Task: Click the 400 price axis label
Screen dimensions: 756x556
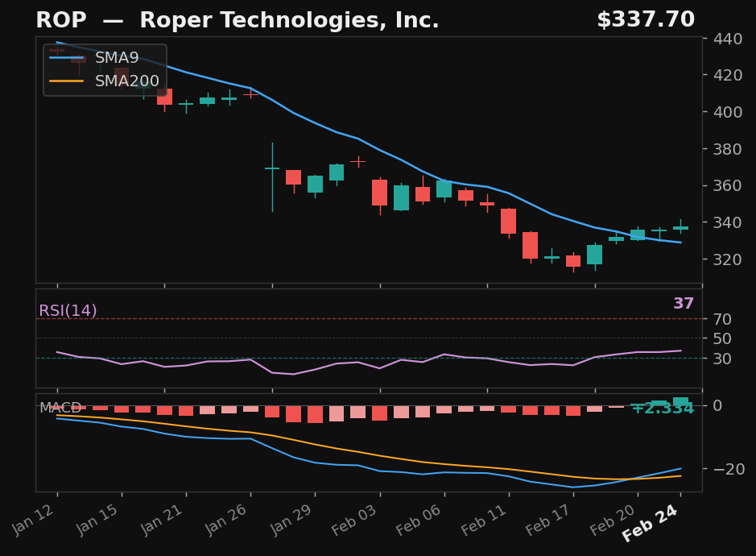Action: (x=728, y=112)
